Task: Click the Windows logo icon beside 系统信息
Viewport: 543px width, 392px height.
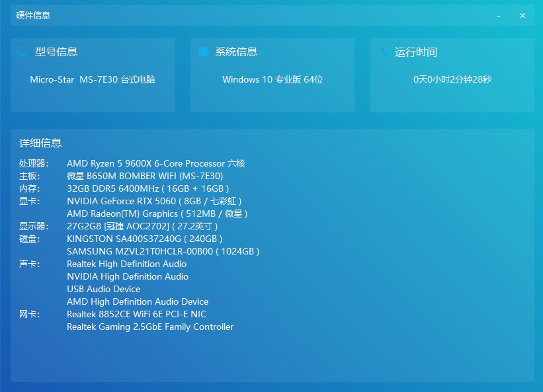Action: [202, 52]
